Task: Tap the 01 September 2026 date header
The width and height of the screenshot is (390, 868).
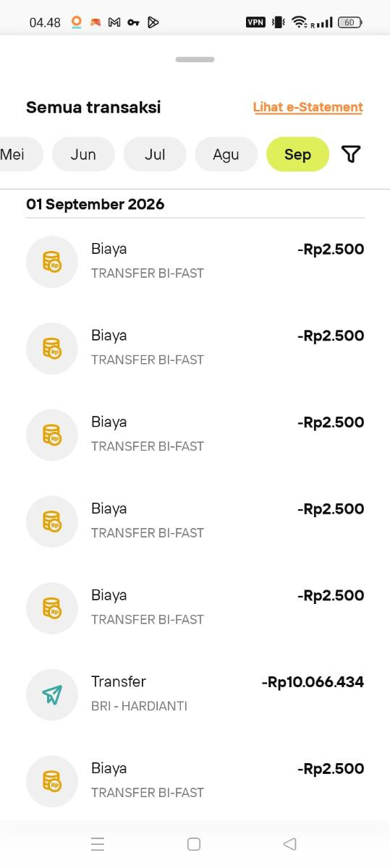Action: [x=96, y=204]
